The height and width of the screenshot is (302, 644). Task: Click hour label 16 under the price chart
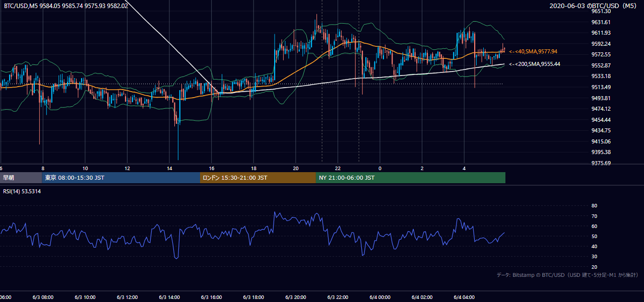click(212, 168)
